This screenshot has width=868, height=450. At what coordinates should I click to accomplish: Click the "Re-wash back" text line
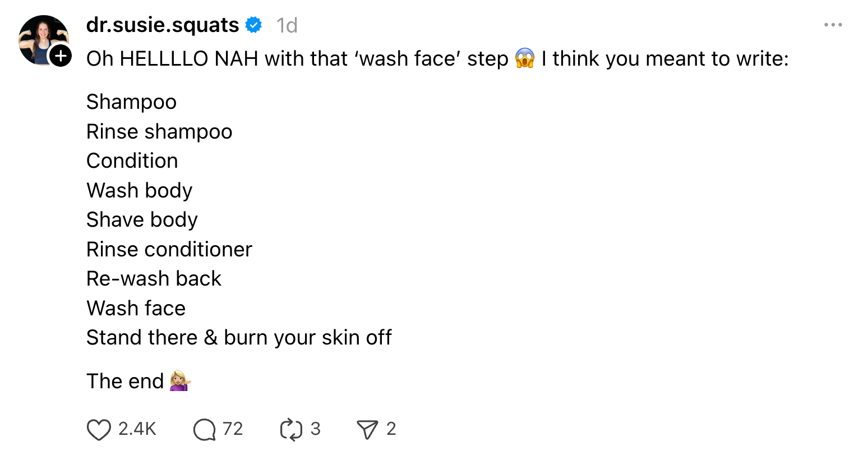[x=154, y=279]
